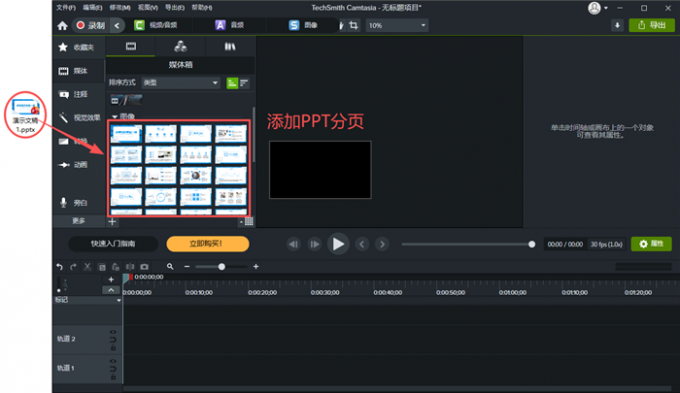Select descending sort order toggle
Screen dimensions: 680x393
[244, 83]
